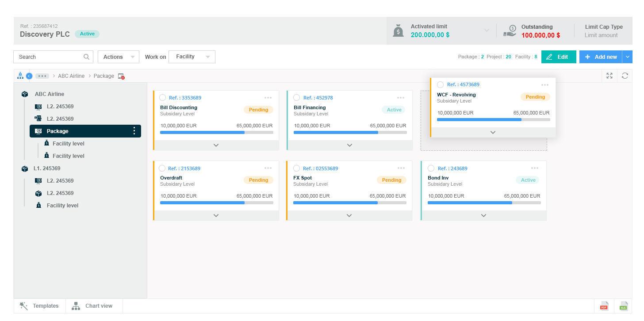Screen dimensions: 644x321
Task: Open the Templates tab
Action: click(40, 306)
